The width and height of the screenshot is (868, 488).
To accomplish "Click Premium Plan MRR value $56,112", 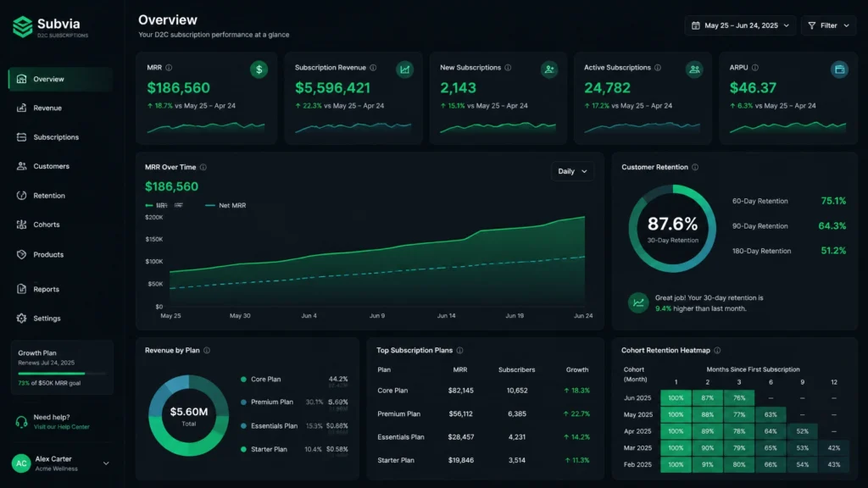I will (x=460, y=413).
